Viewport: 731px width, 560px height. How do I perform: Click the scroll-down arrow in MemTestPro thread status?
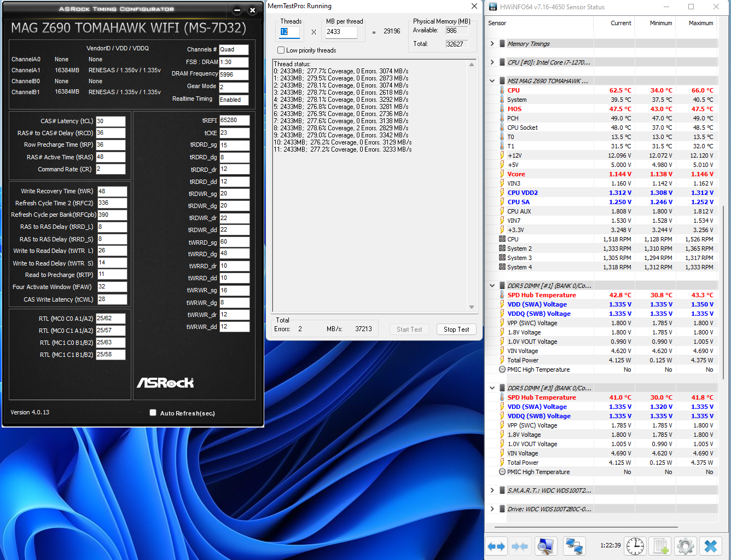click(472, 307)
